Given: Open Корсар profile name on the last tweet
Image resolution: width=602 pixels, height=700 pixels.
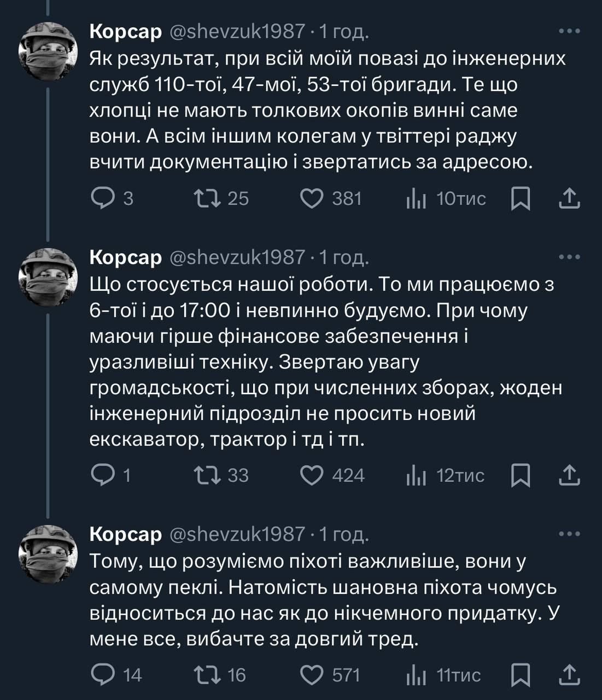Looking at the screenshot, I should click(x=125, y=534).
